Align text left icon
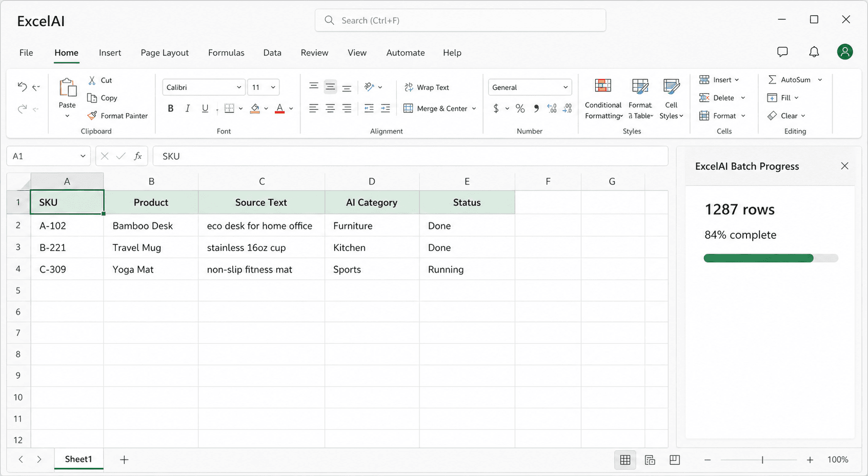The width and height of the screenshot is (868, 476). [x=314, y=108]
